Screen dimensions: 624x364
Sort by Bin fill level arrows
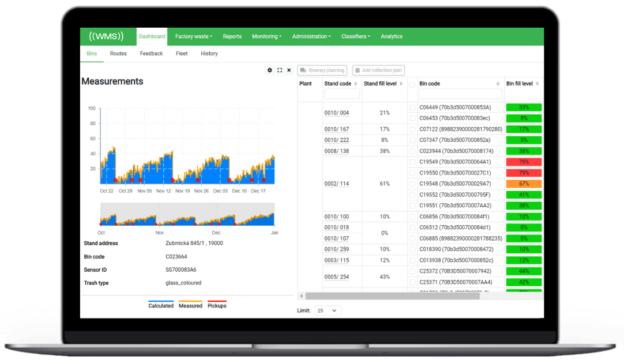tap(537, 84)
